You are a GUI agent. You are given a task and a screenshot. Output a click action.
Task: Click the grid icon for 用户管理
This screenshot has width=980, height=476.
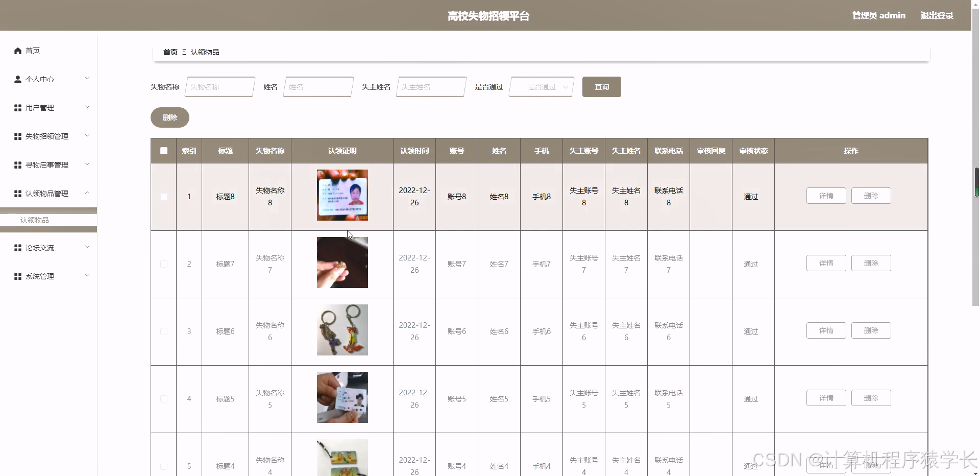pyautogui.click(x=18, y=108)
